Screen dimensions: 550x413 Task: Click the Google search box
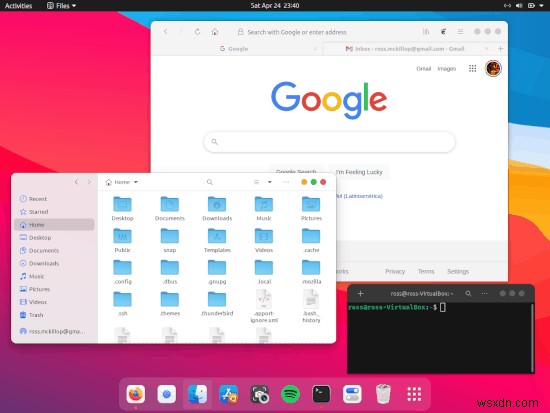(329, 142)
